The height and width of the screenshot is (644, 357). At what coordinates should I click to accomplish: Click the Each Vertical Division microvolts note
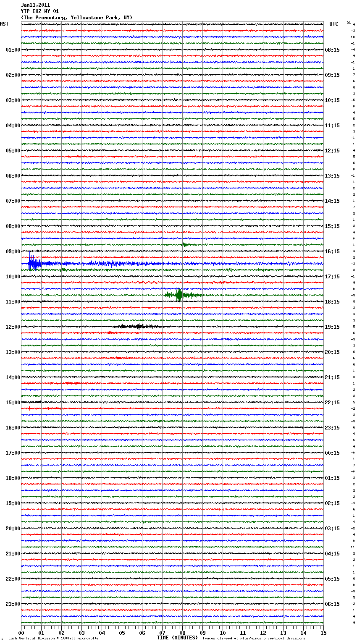53,638
